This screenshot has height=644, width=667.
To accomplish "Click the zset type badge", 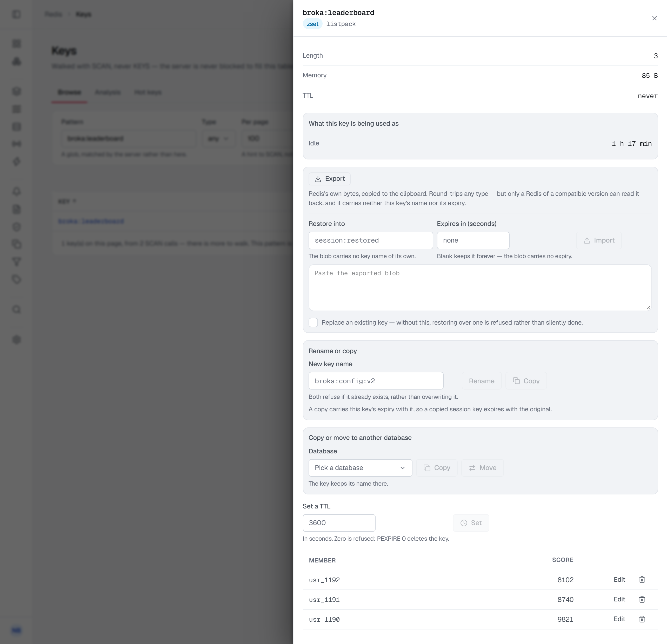I will pyautogui.click(x=312, y=24).
